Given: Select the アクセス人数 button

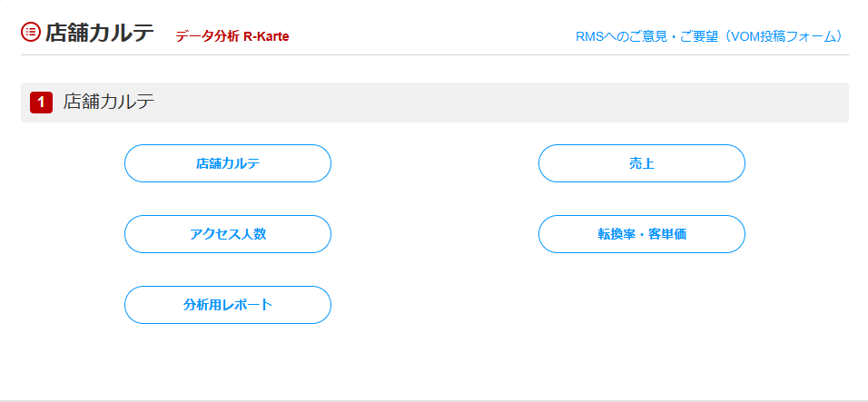Looking at the screenshot, I should point(227,234).
